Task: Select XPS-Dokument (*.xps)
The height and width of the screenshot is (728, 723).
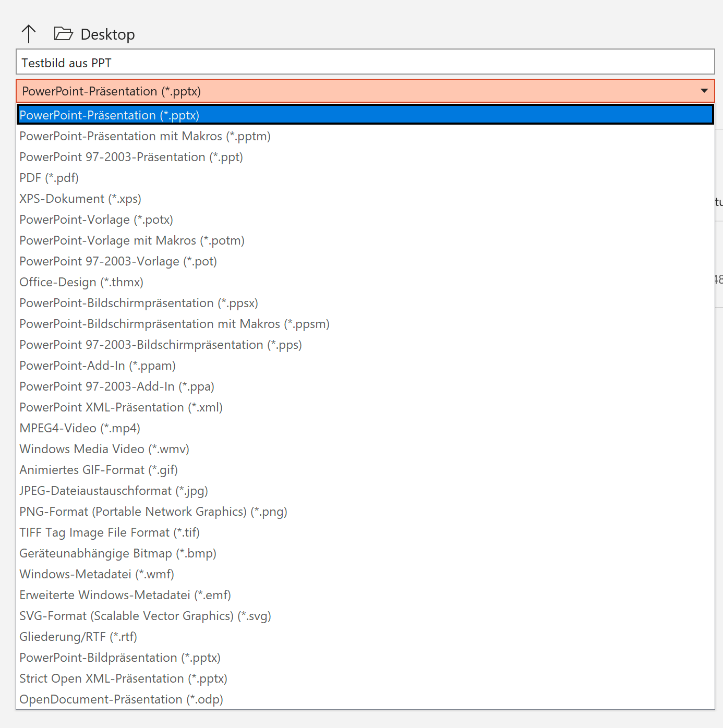Action: point(365,199)
